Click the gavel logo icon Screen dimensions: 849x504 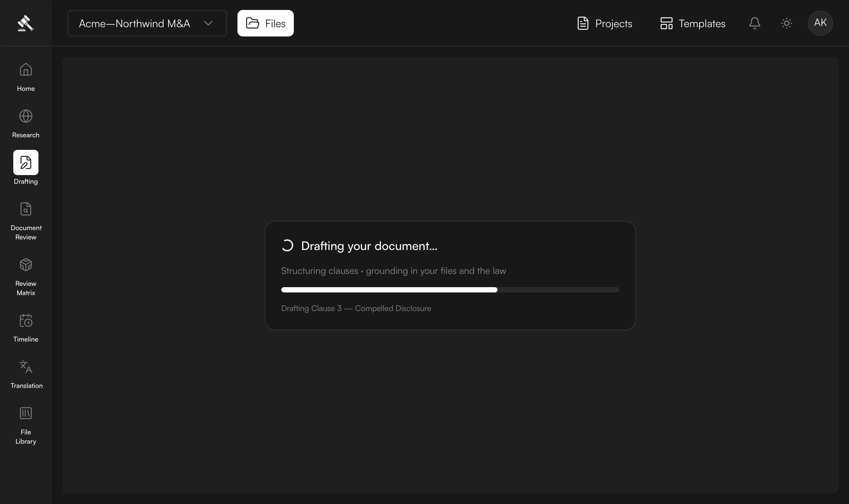click(26, 23)
